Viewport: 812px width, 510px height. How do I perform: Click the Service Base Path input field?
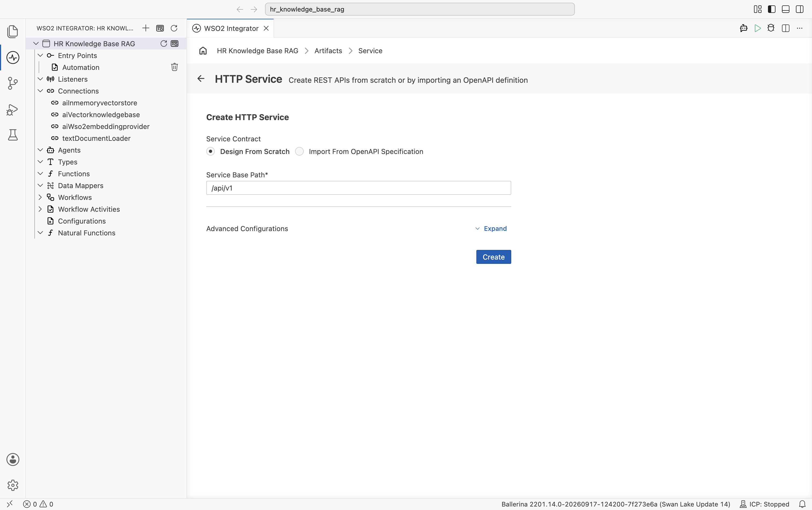(x=358, y=188)
